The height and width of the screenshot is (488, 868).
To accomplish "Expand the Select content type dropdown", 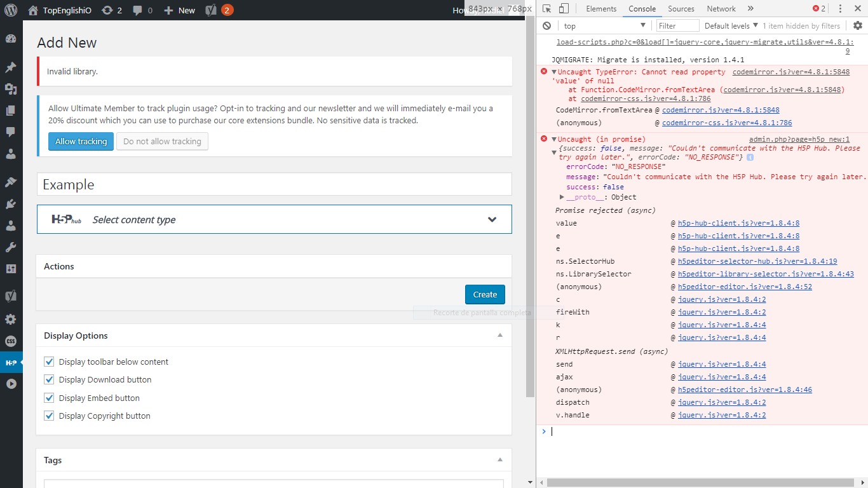I will (x=275, y=219).
